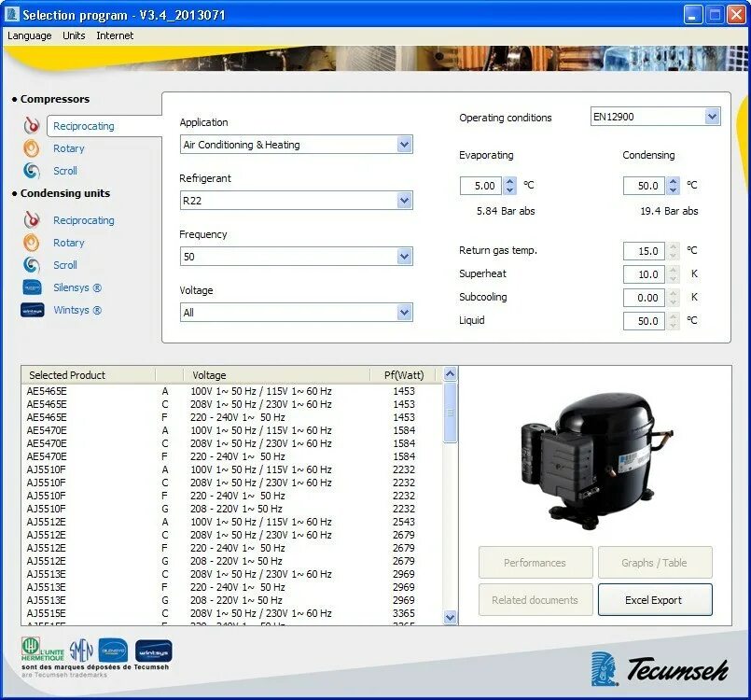Viewport: 751px width, 700px height.
Task: Click the Compressors Rotary icon
Action: [32, 148]
